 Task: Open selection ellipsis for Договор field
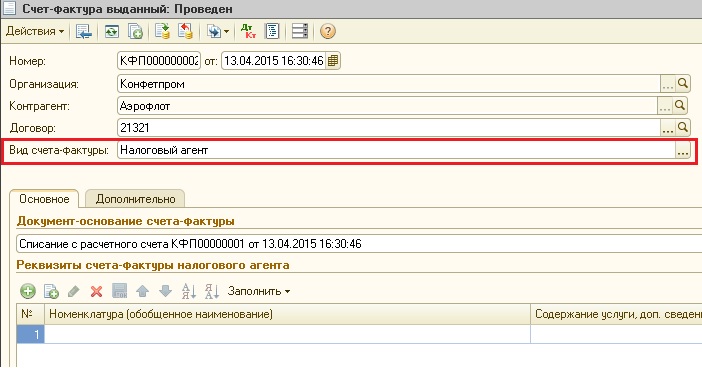coord(668,128)
